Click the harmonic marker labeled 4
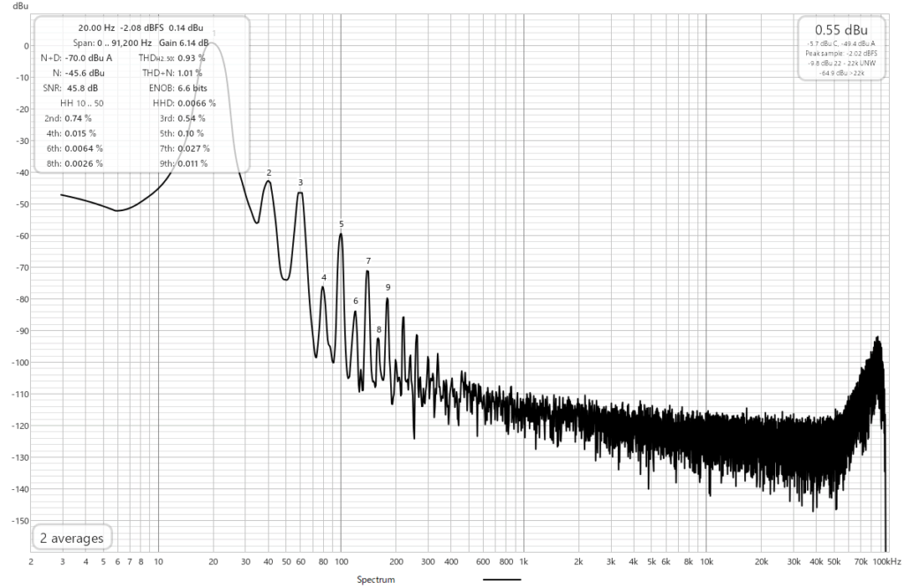The image size is (904, 588). point(324,277)
